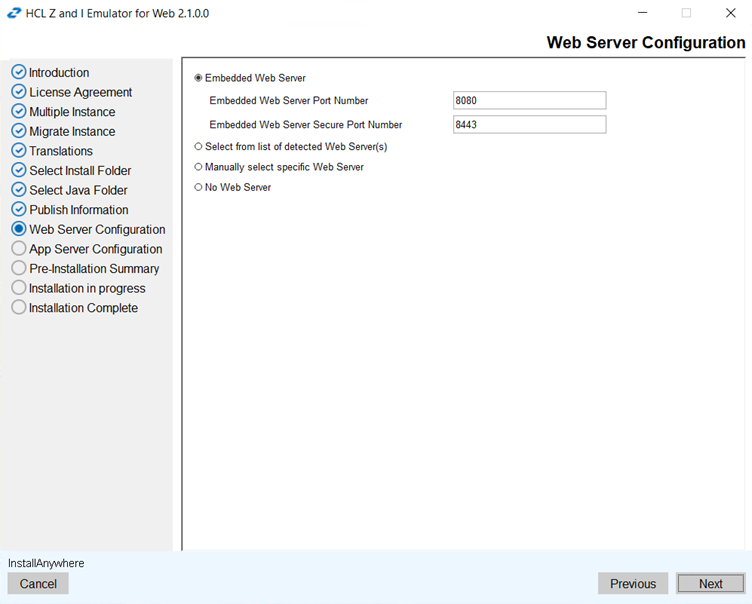Click the License Agreement step checkmark icon
The width and height of the screenshot is (752, 604).
pos(19,92)
